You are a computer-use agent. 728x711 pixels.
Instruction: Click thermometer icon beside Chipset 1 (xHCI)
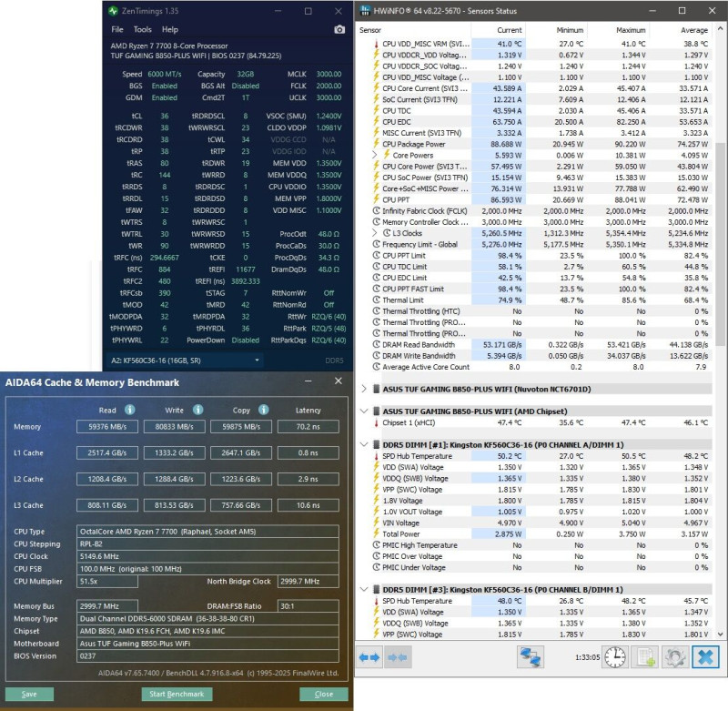point(376,422)
